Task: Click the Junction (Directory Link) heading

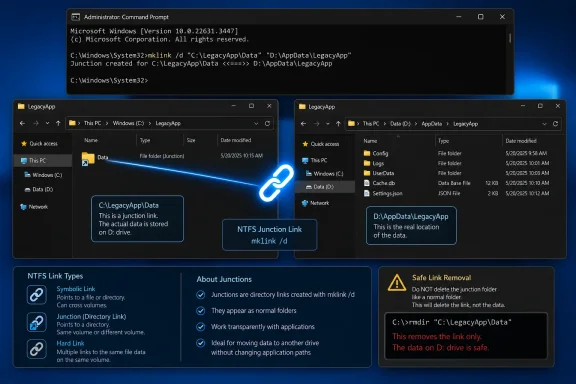Action: click(x=91, y=317)
